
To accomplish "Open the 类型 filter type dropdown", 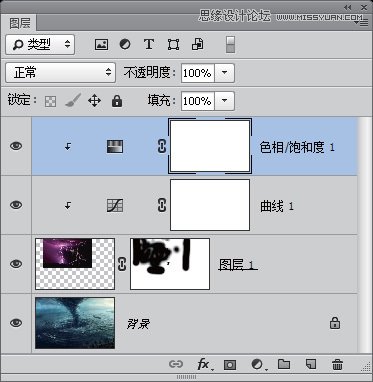I will [40, 44].
